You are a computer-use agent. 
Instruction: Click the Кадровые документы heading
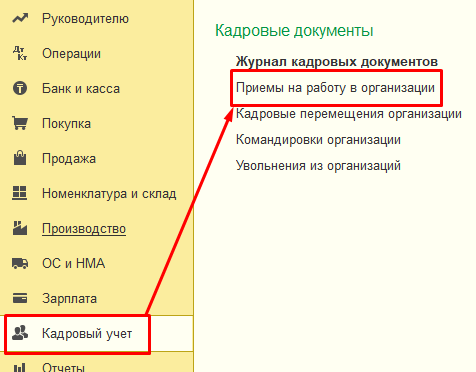tap(294, 31)
